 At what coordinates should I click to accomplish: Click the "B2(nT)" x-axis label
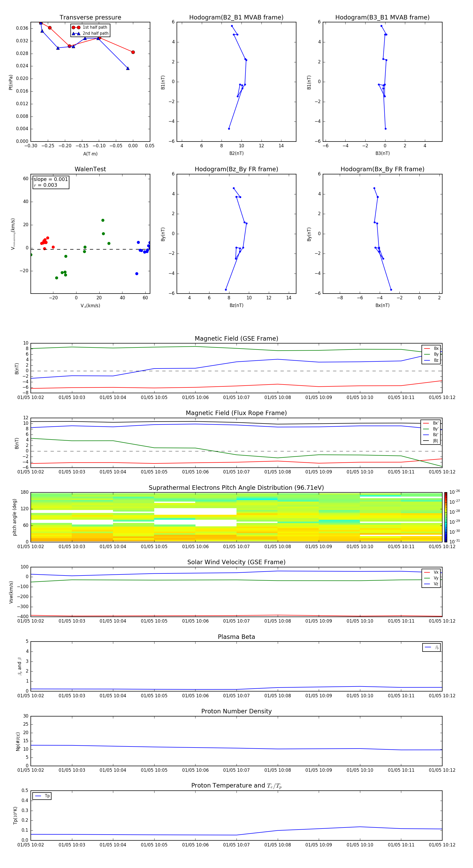(236, 153)
